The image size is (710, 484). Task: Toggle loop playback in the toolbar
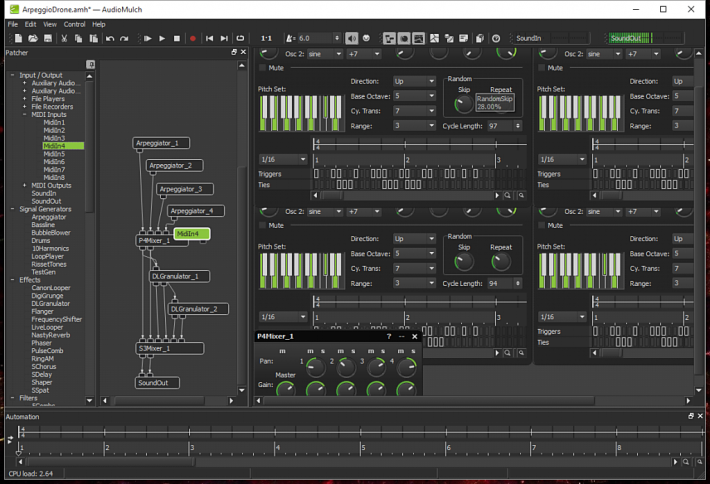(x=240, y=38)
